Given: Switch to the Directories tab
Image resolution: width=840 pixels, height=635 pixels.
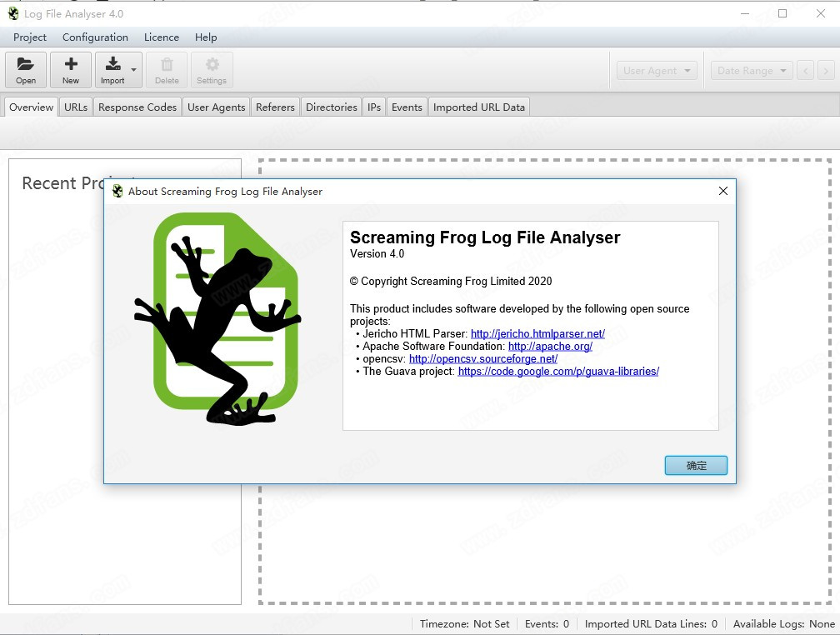Looking at the screenshot, I should [x=332, y=107].
